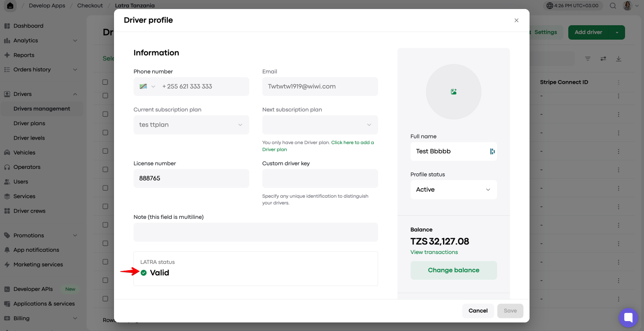Open Next subscription plan dropdown
Viewport: 644px width, 331px height.
(x=320, y=125)
